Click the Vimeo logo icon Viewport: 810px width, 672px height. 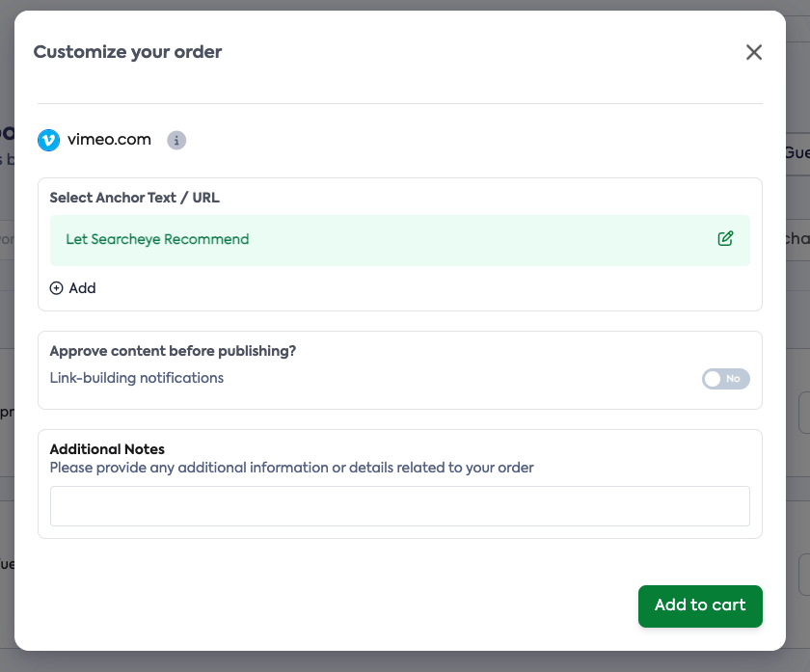(x=49, y=140)
